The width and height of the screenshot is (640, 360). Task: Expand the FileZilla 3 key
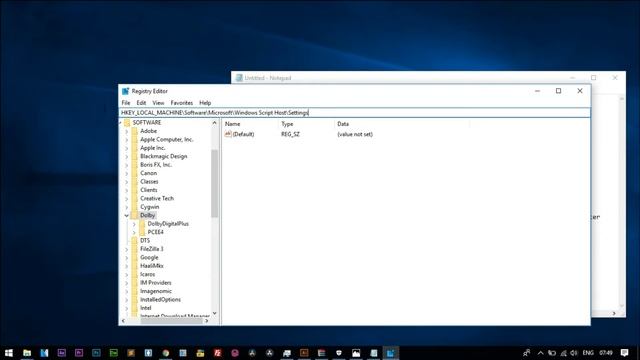click(127, 249)
